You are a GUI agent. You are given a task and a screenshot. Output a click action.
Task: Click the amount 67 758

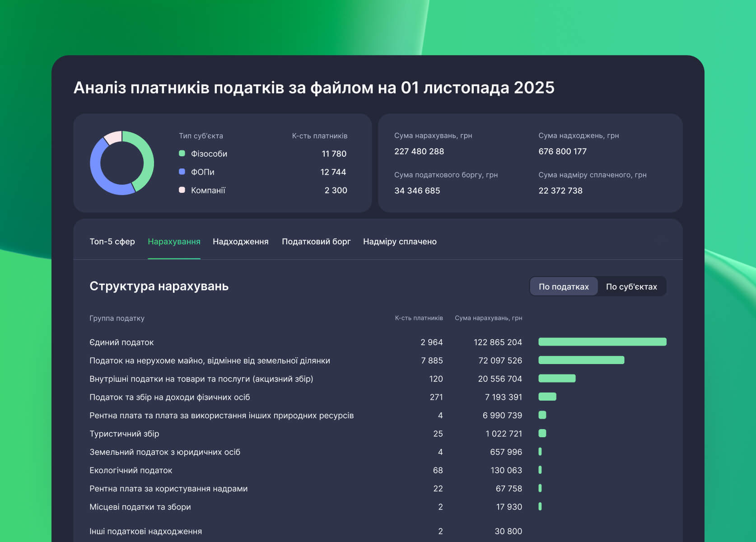509,489
